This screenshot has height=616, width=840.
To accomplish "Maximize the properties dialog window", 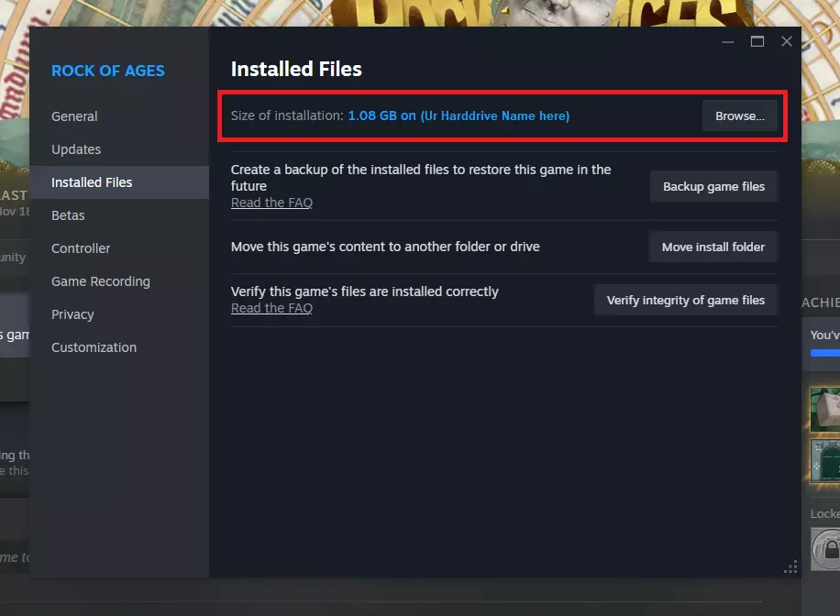I will [757, 41].
